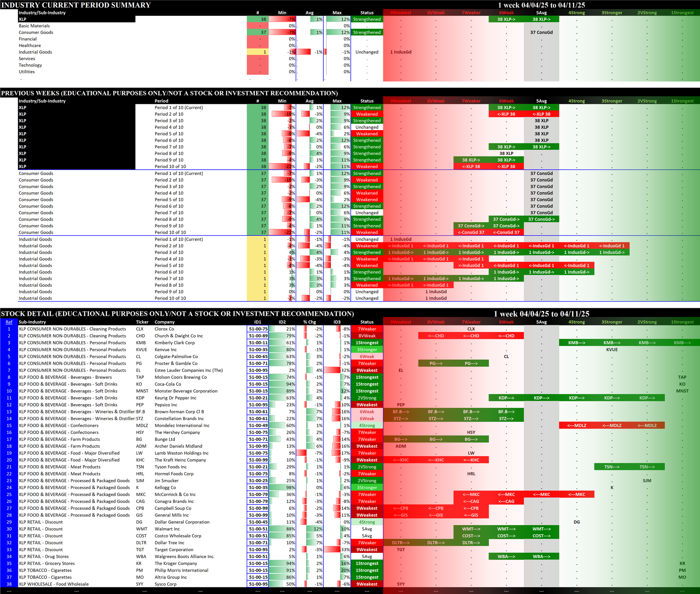
Task: Click the 9Weakest column header in top summary
Action: (x=401, y=13)
